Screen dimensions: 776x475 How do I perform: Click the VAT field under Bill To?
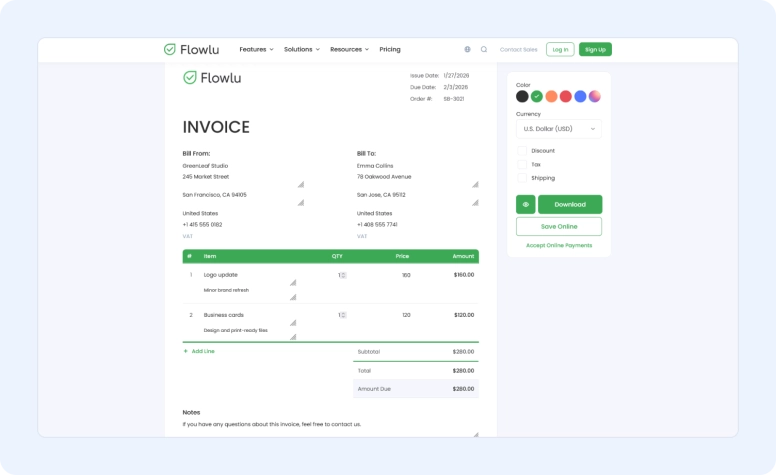(x=362, y=237)
